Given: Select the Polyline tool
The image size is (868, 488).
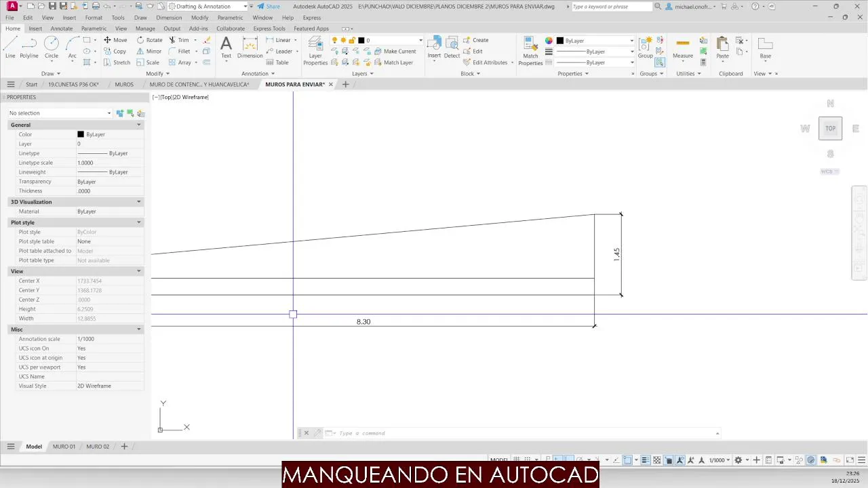Looking at the screenshot, I should click(29, 47).
